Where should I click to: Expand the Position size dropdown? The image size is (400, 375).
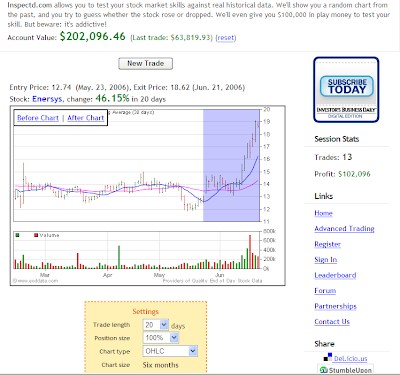161,338
